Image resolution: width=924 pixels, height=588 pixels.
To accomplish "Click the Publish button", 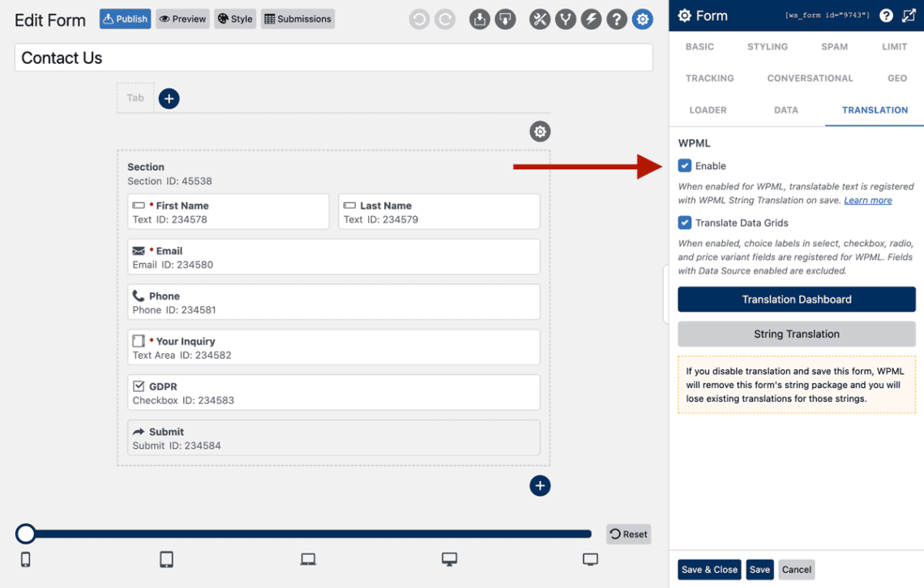I will click(125, 19).
